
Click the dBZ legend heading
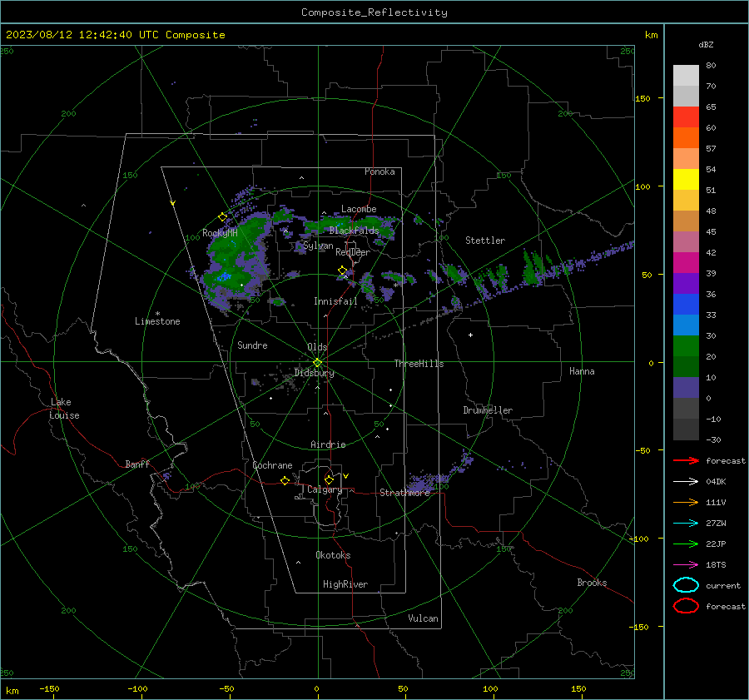[706, 44]
